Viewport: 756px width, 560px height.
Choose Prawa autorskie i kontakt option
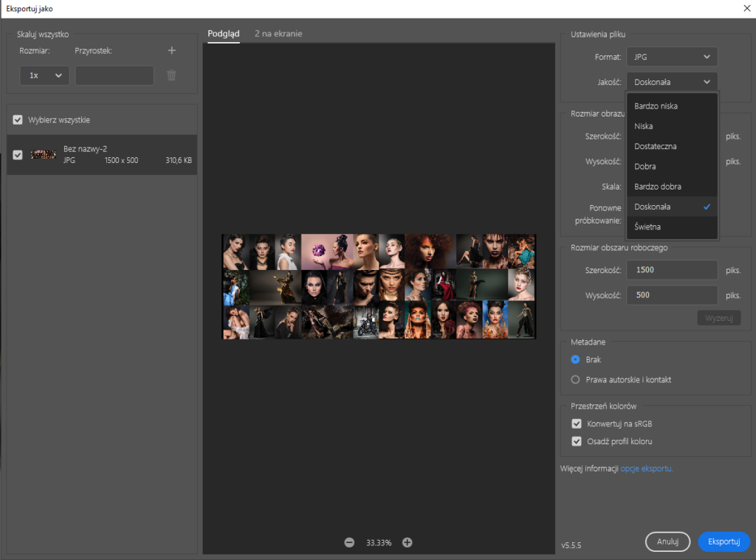(x=576, y=380)
